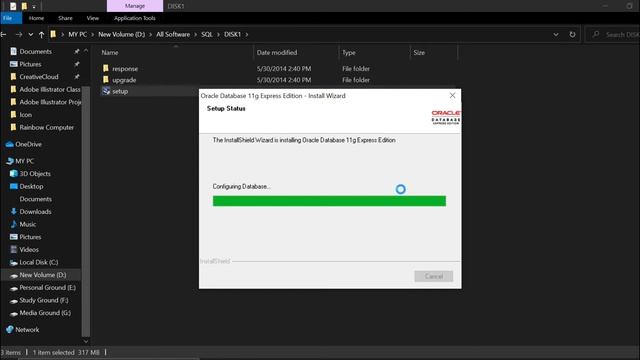Screen dimensions: 640x360
Task: Open Documents in Quick access
Action: pos(36,51)
